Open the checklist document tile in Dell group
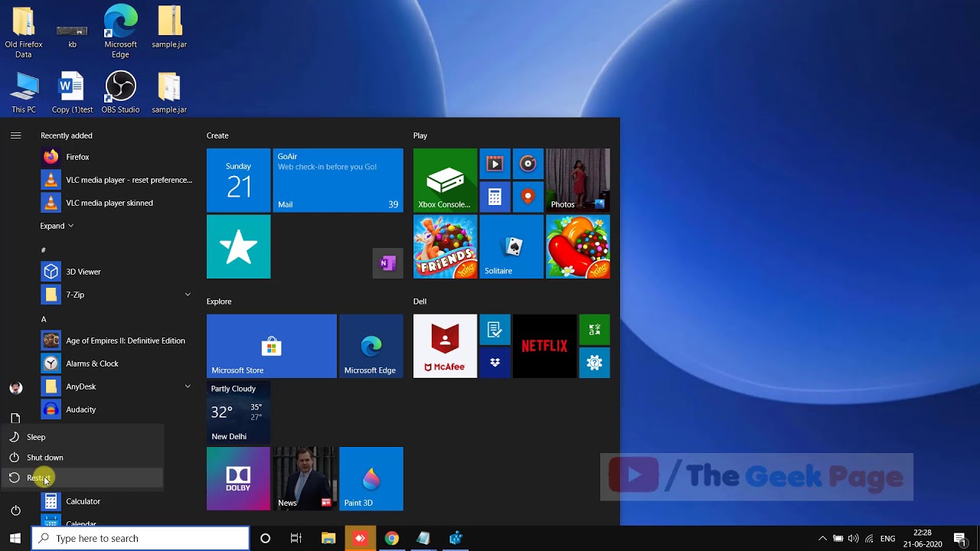The image size is (980, 551). pos(495,329)
